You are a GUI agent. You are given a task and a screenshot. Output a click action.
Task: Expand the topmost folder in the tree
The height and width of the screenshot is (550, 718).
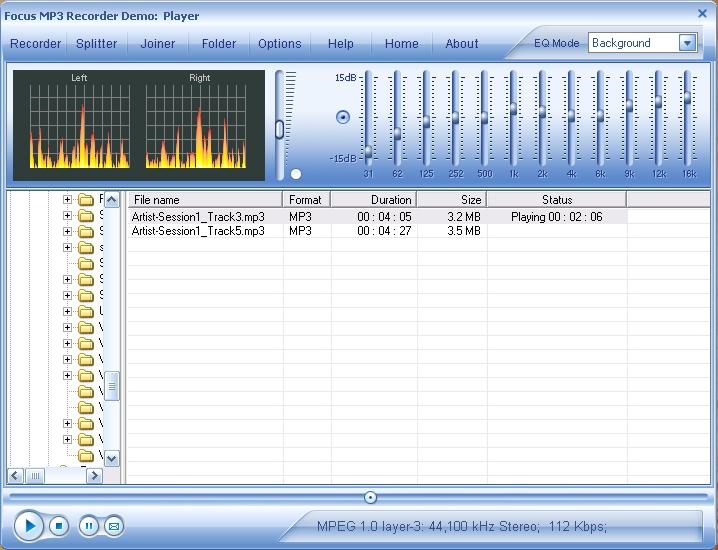pyautogui.click(x=68, y=200)
